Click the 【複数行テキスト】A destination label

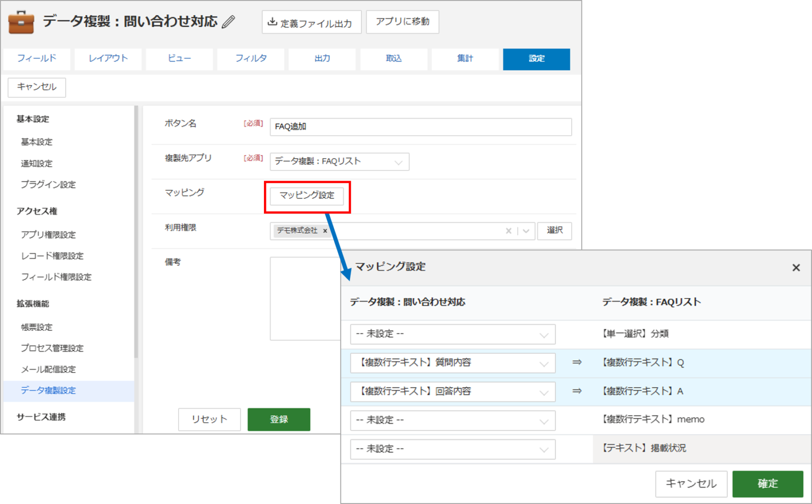coord(642,391)
